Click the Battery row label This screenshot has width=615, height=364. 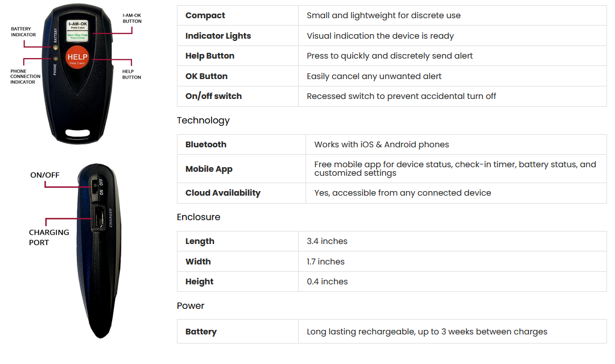pyautogui.click(x=201, y=332)
